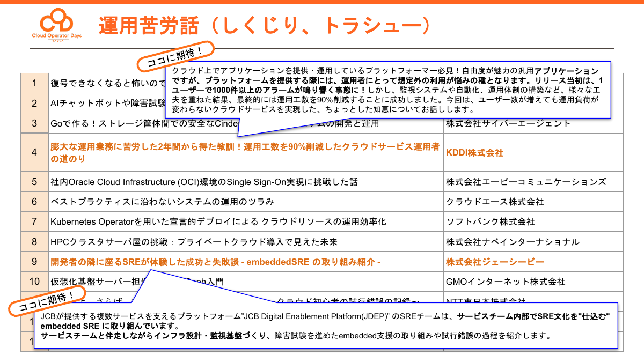The width and height of the screenshot is (644, 362).
Task: Select row number cell 7
Action: [34, 221]
